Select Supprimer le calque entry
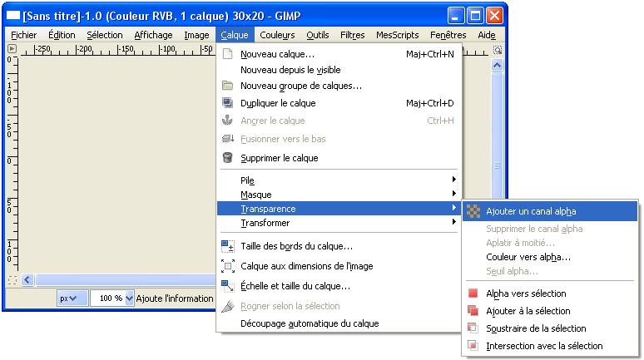This screenshot has width=644, height=360. point(339,158)
